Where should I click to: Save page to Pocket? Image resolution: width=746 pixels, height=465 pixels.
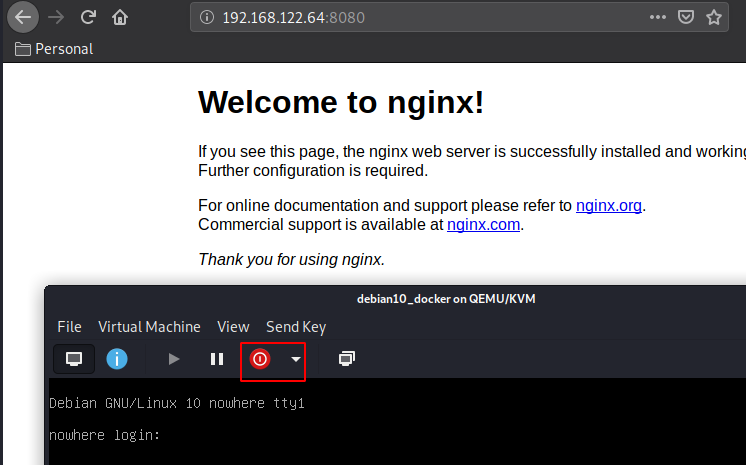686,18
